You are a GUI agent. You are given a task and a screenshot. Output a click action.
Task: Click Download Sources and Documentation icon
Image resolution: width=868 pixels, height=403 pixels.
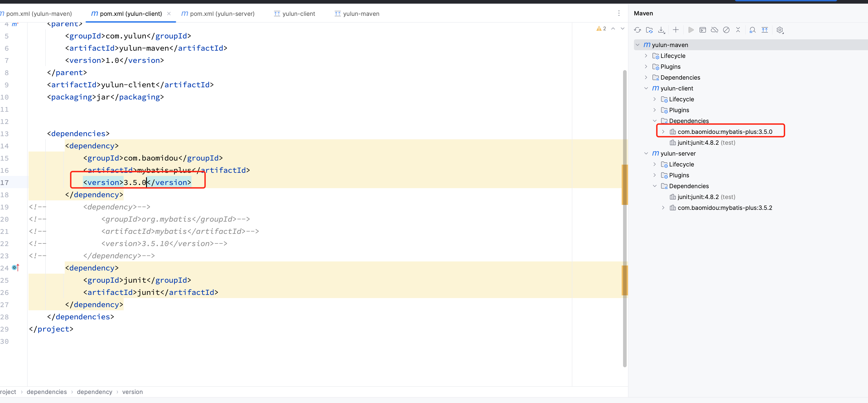coord(662,30)
